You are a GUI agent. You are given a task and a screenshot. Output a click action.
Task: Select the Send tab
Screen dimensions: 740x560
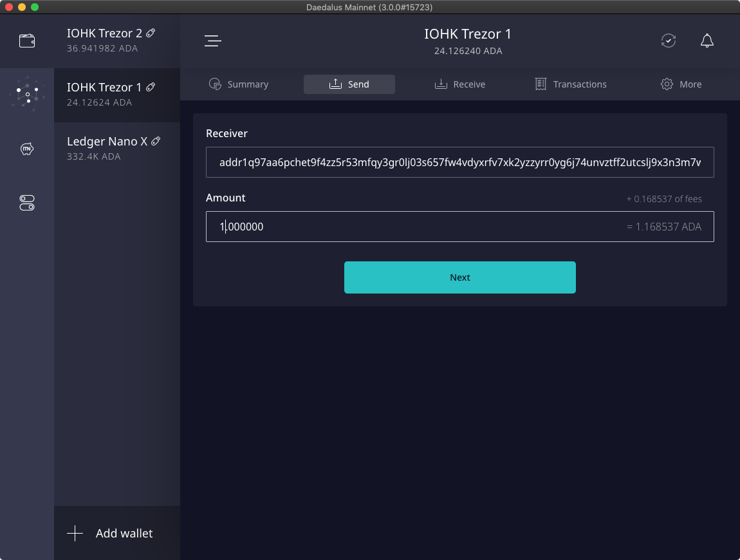(x=349, y=84)
